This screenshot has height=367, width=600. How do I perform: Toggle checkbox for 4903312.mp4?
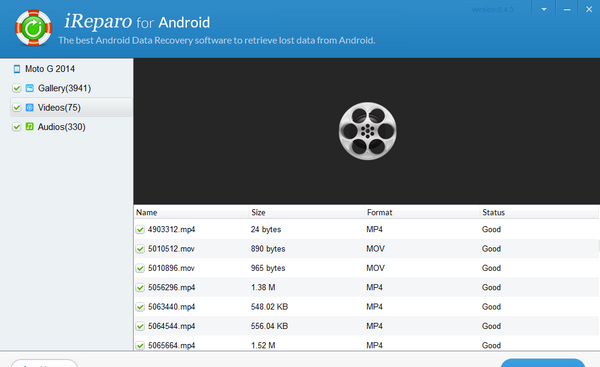tap(140, 230)
